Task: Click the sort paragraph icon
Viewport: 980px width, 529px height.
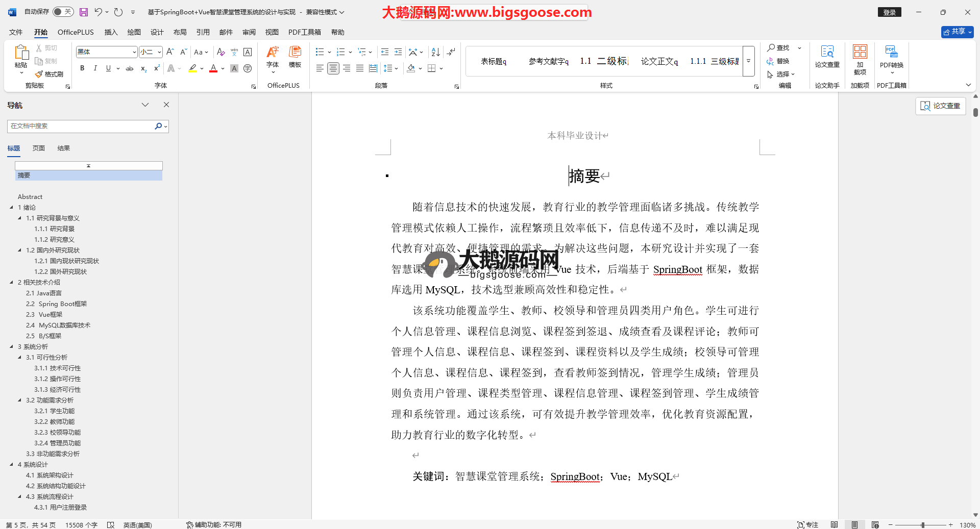Action: pos(435,52)
